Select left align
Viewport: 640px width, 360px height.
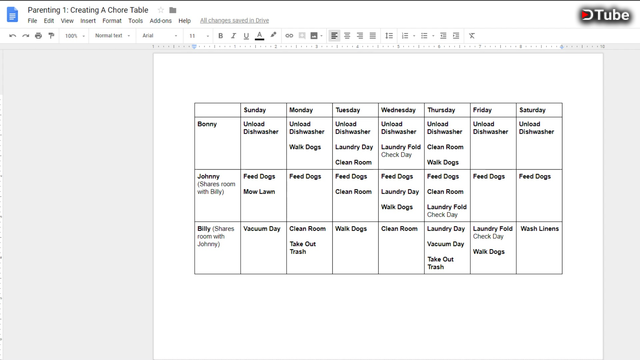[x=334, y=36]
